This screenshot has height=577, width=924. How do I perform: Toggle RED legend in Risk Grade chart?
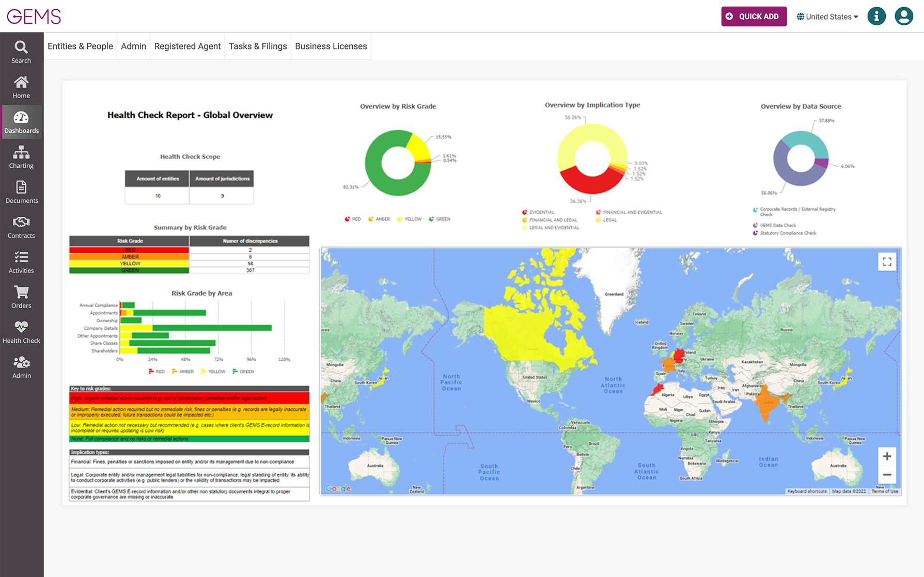353,219
